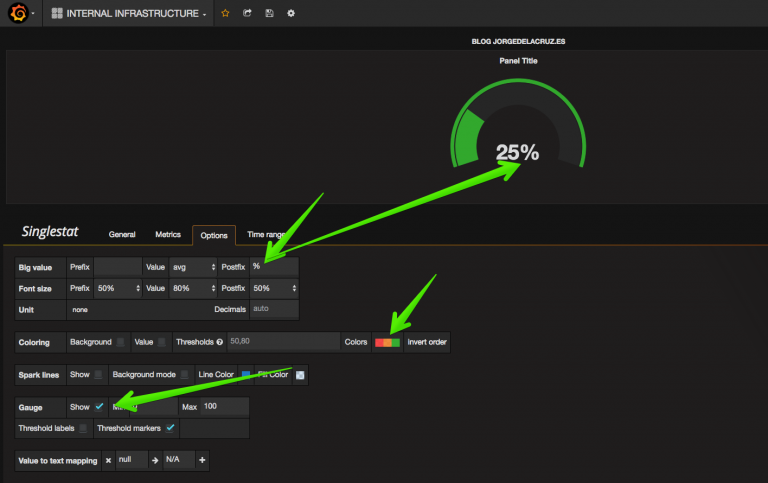The height and width of the screenshot is (483, 768).
Task: Open the Big value avg dropdown
Action: [x=193, y=267]
